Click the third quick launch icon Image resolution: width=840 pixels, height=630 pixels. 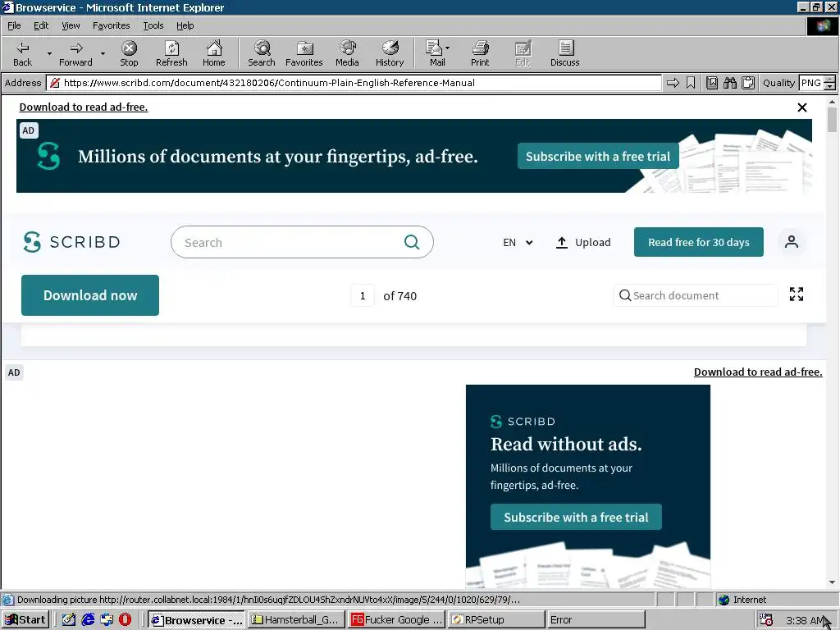pyautogui.click(x=107, y=620)
